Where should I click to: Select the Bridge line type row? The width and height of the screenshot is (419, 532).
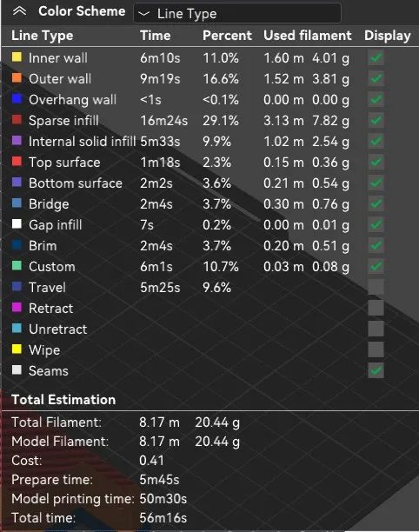point(209,204)
